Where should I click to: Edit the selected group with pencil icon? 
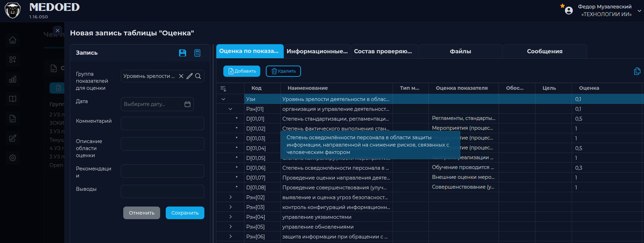[190, 76]
